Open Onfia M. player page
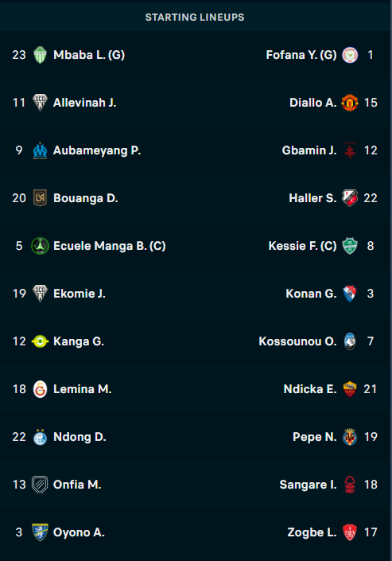The width and height of the screenshot is (392, 561). coord(77,485)
